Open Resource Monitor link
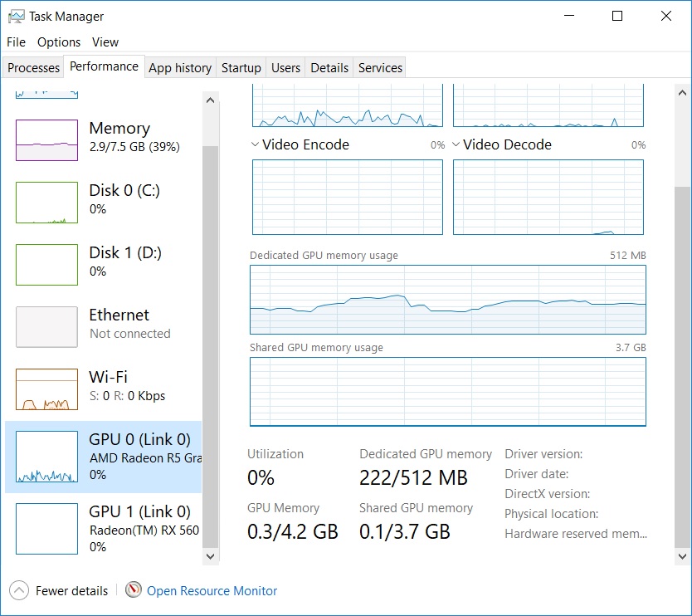 point(212,591)
